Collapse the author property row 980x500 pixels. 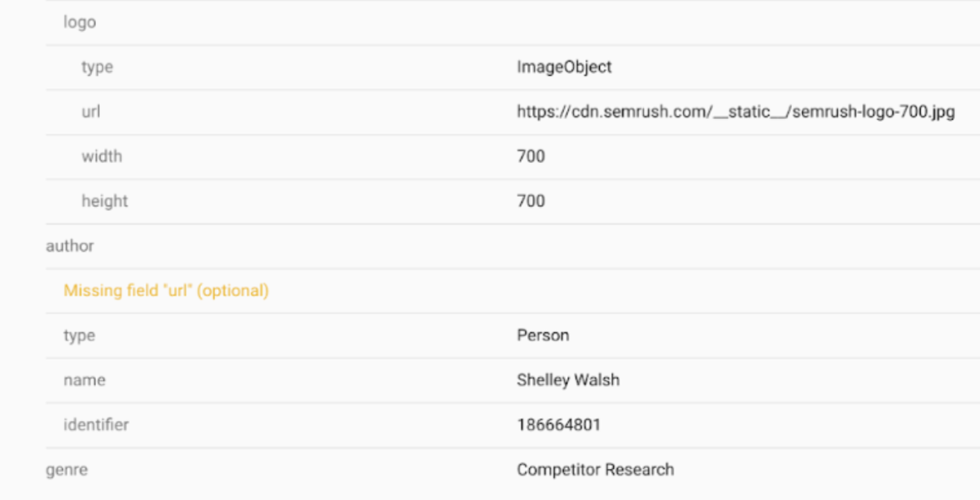[x=512, y=246]
